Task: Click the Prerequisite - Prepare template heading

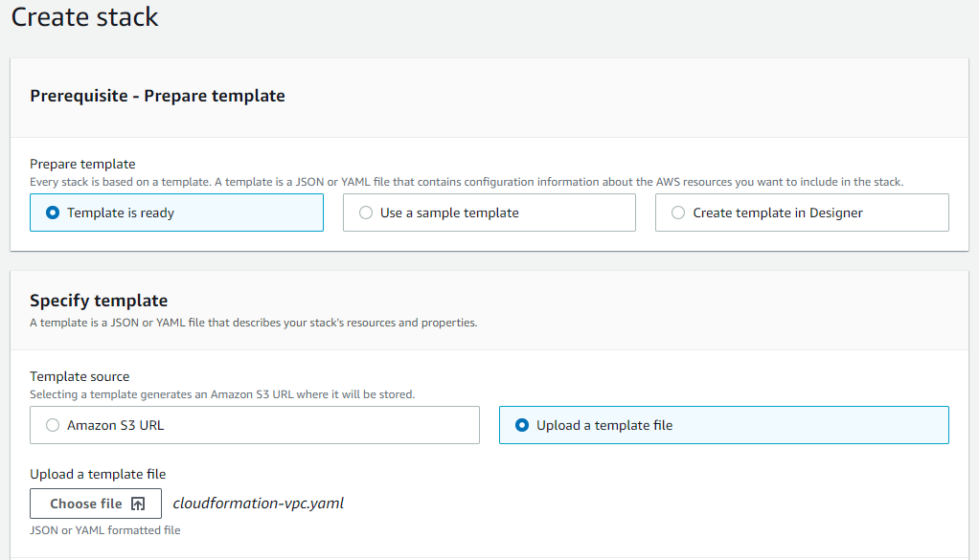Action: [x=157, y=96]
